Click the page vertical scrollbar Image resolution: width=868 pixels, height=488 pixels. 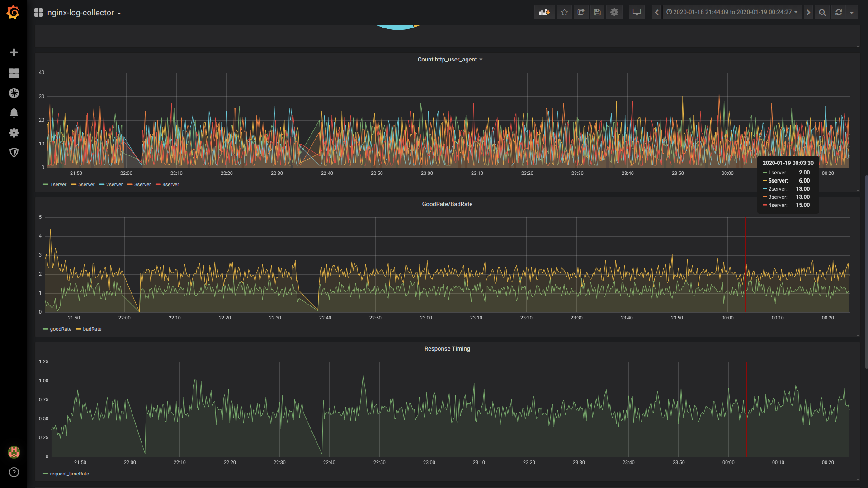coord(866,272)
